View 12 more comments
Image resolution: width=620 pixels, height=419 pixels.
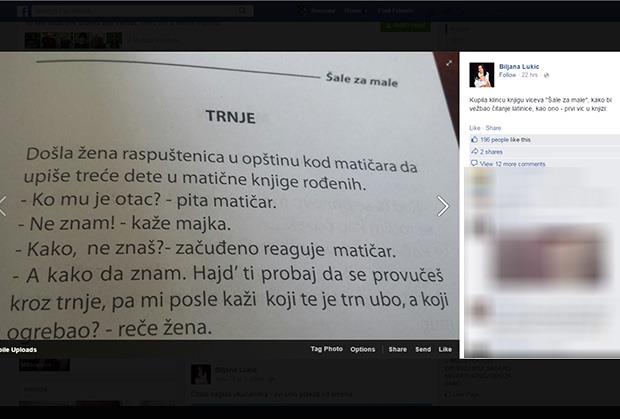pyautogui.click(x=512, y=164)
